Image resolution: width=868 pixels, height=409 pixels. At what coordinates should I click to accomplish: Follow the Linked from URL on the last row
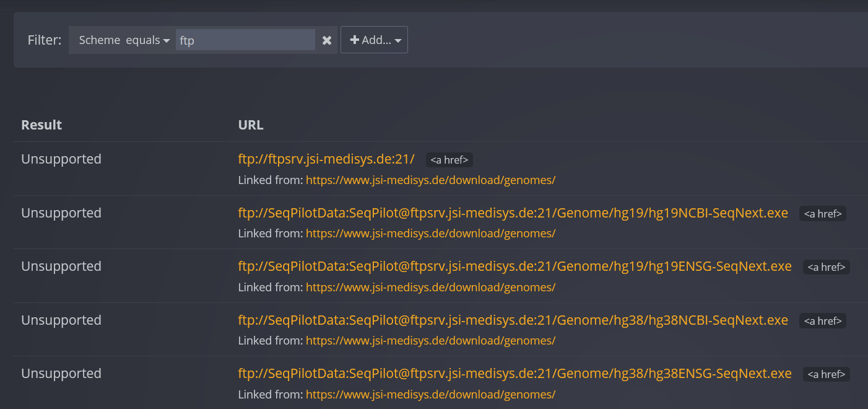(430, 394)
